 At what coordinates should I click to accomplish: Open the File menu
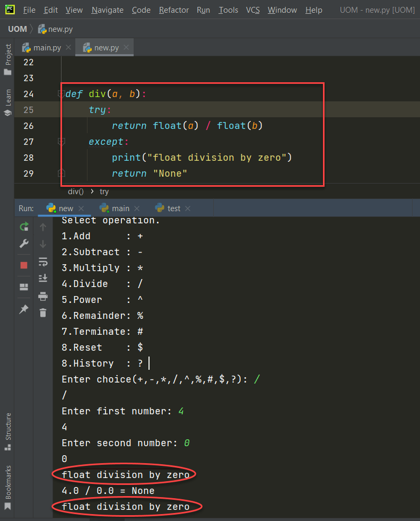[29, 10]
